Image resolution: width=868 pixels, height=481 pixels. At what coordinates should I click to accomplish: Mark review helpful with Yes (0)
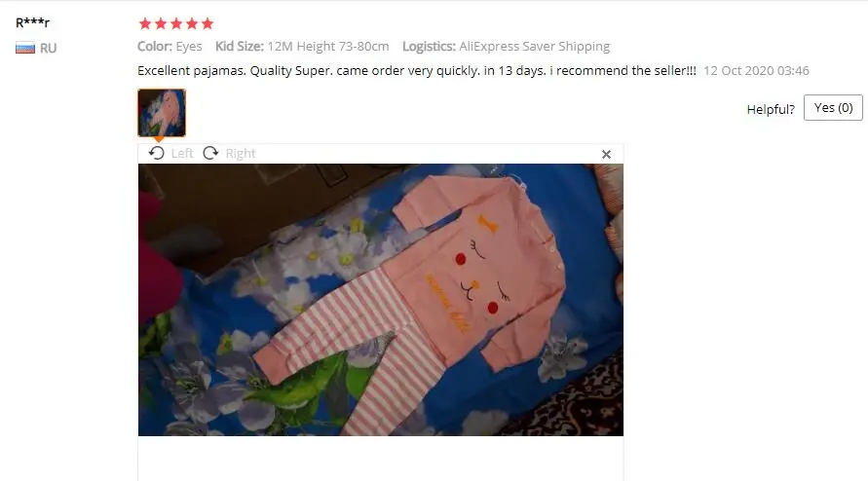833,108
